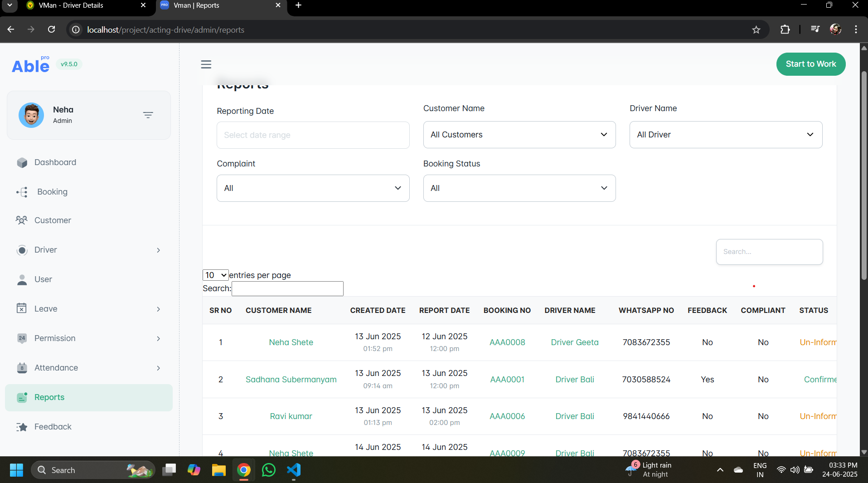Click the Booking sidebar icon
The image size is (868, 483).
(22, 192)
